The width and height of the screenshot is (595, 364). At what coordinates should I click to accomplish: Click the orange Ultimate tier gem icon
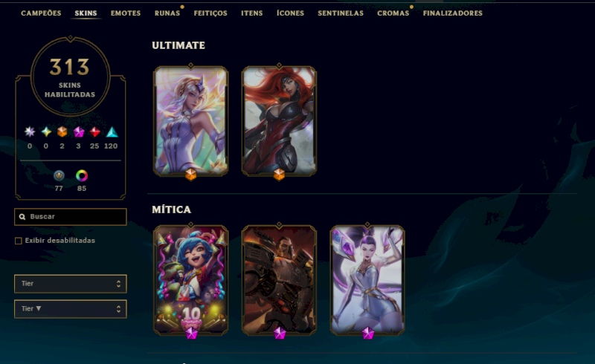[62, 131]
